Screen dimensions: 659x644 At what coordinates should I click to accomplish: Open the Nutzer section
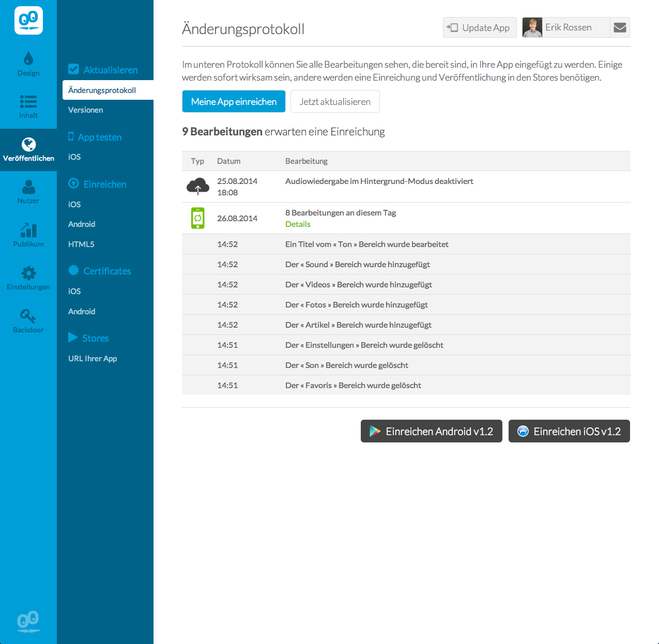(28, 192)
